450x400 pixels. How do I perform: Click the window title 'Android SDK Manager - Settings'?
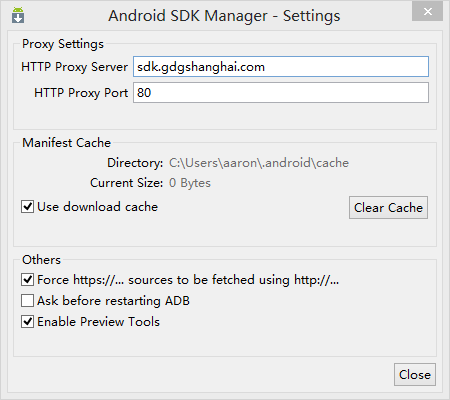224,16
